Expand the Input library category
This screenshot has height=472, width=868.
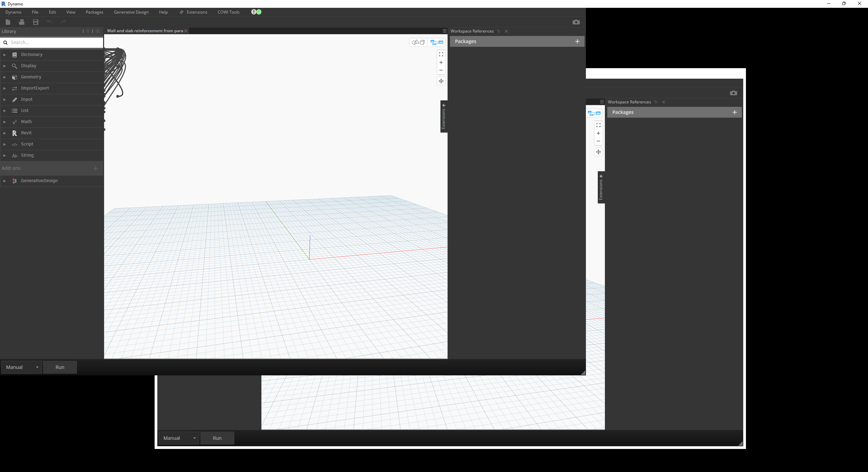pos(4,99)
